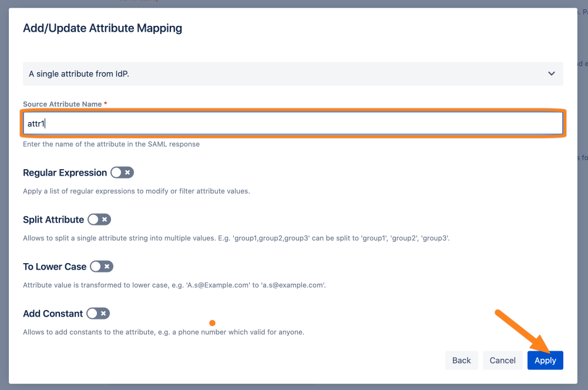588x390 pixels.
Task: Click the Back button
Action: (461, 360)
